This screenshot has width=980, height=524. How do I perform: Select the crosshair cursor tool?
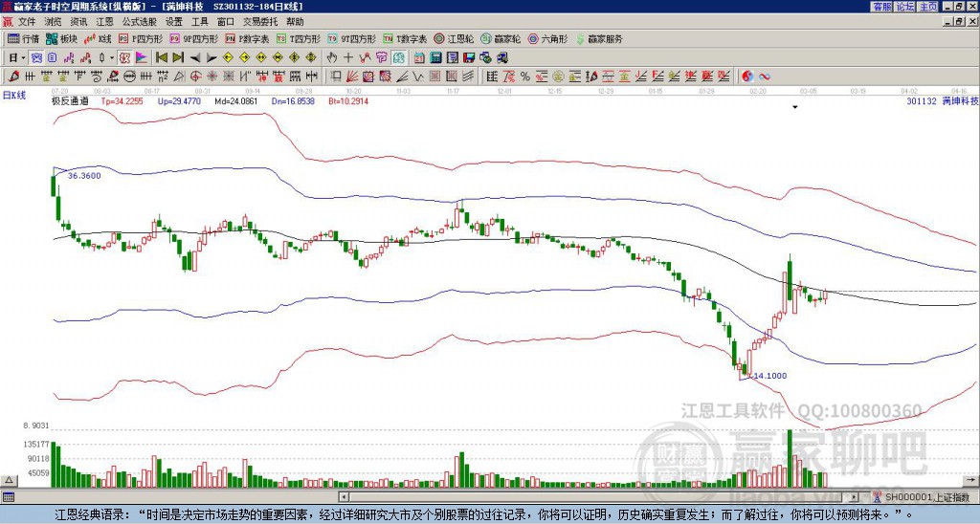[348, 58]
